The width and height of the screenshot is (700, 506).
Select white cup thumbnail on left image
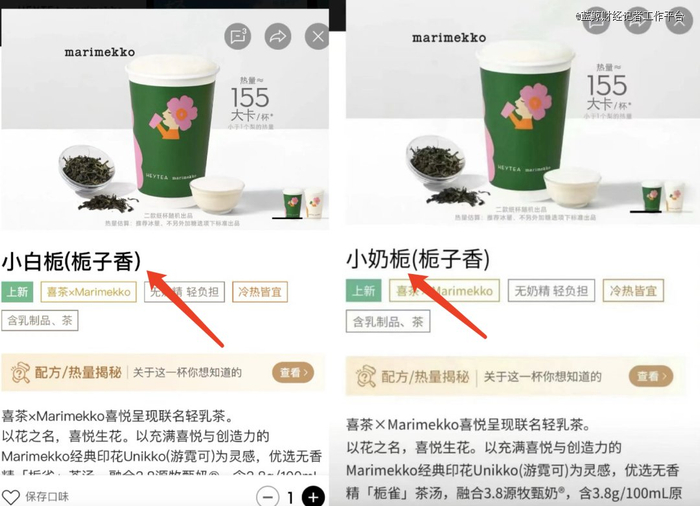click(x=314, y=203)
